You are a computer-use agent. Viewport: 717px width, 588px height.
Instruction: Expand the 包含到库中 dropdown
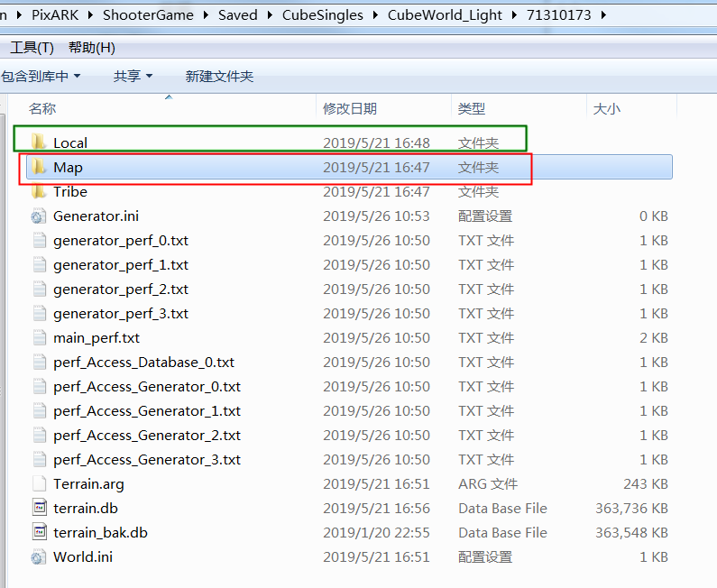coord(41,76)
